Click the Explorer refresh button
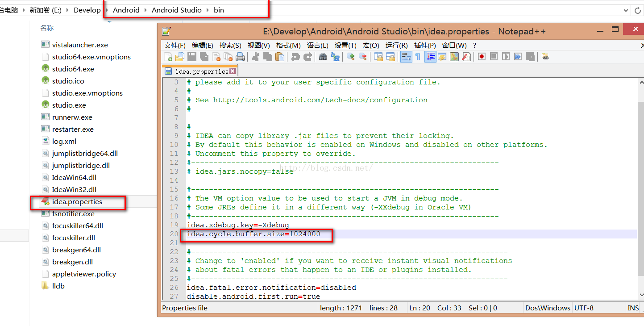Viewport: 644px width, 326px height. point(638,10)
